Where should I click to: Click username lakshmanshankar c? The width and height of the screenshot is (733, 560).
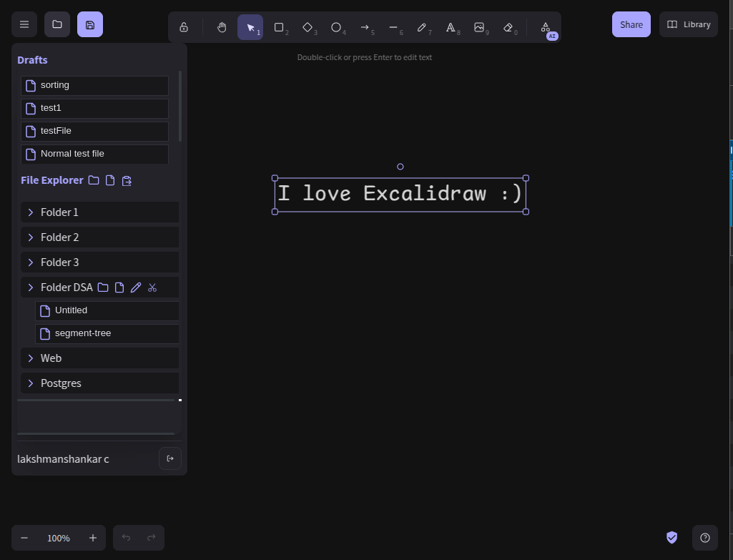click(x=63, y=459)
